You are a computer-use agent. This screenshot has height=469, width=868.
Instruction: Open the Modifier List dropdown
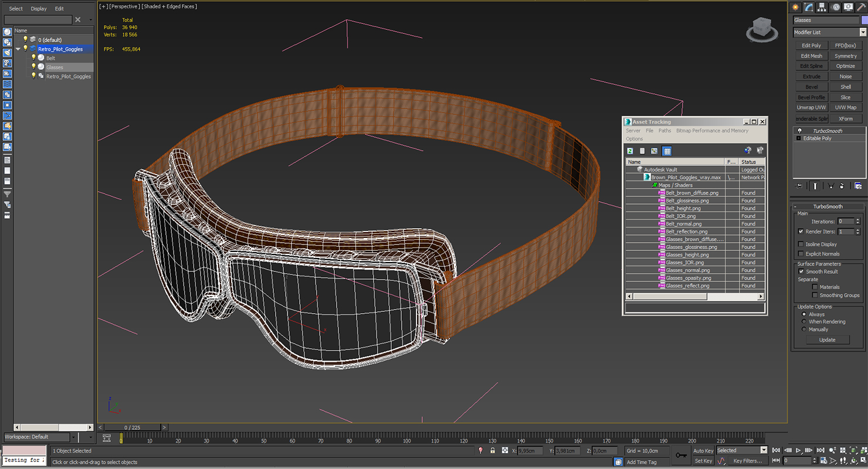[x=863, y=32]
